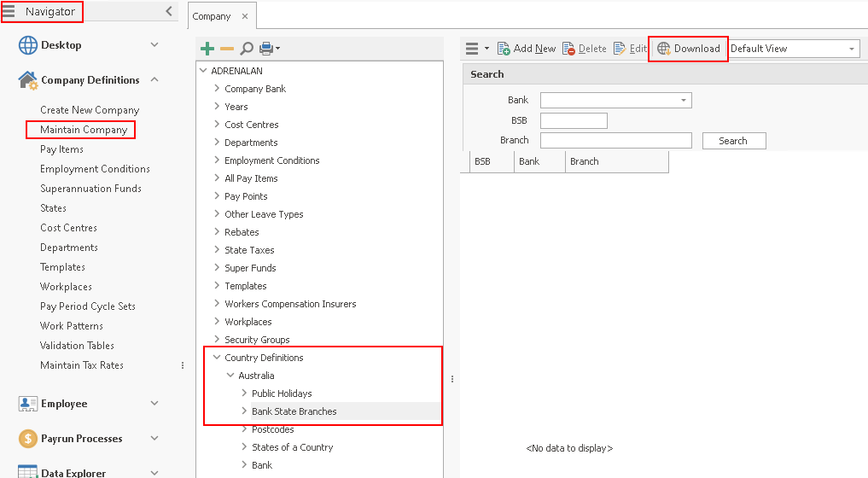The image size is (868, 478).
Task: Open Superannuation Funds in navigator
Action: (x=90, y=189)
